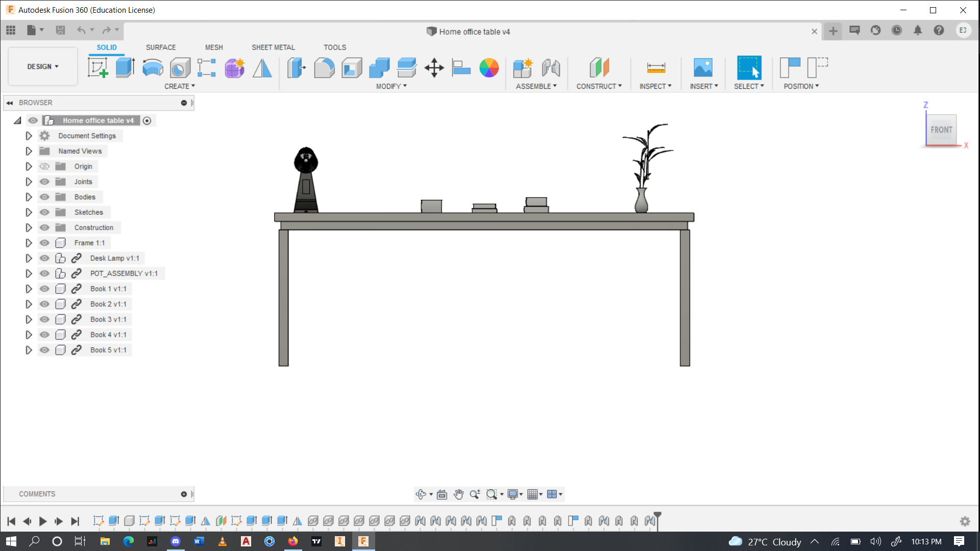Viewport: 980px width, 551px height.
Task: Open the Measure tool
Action: [656, 67]
